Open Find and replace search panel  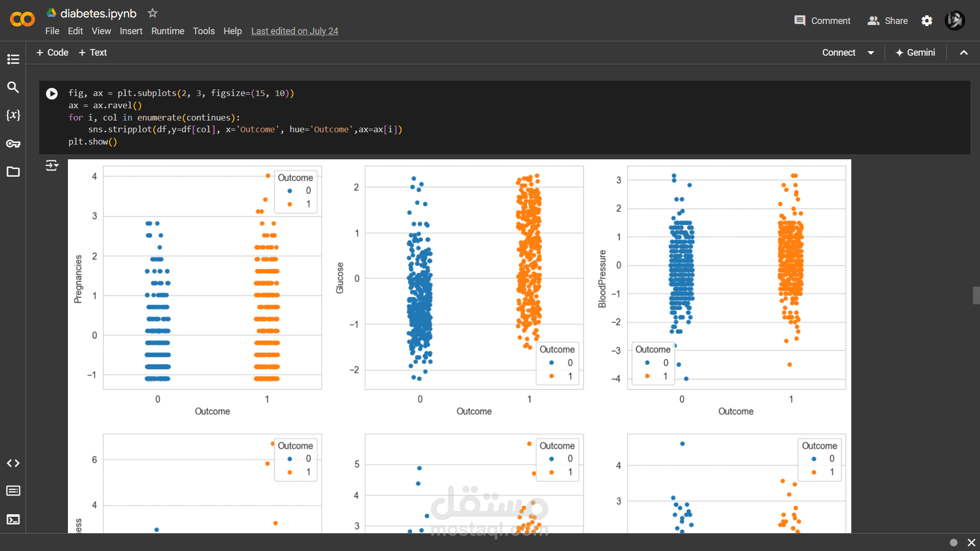point(13,87)
